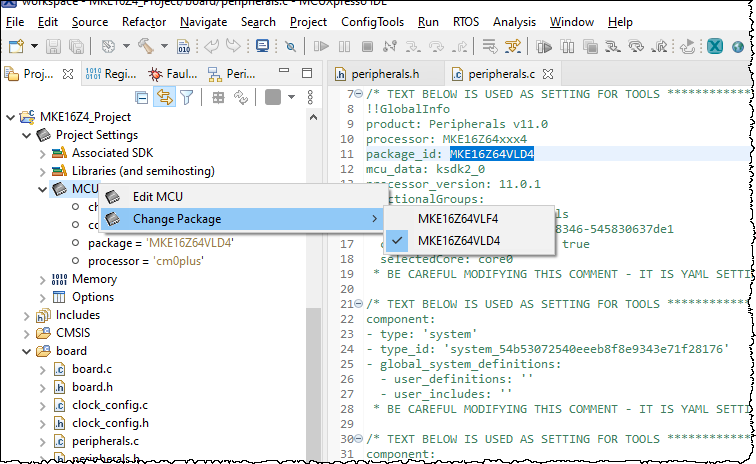Viewport: 756px width, 464px height.
Task: Expand Libraries (and semihosting) node
Action: click(42, 172)
